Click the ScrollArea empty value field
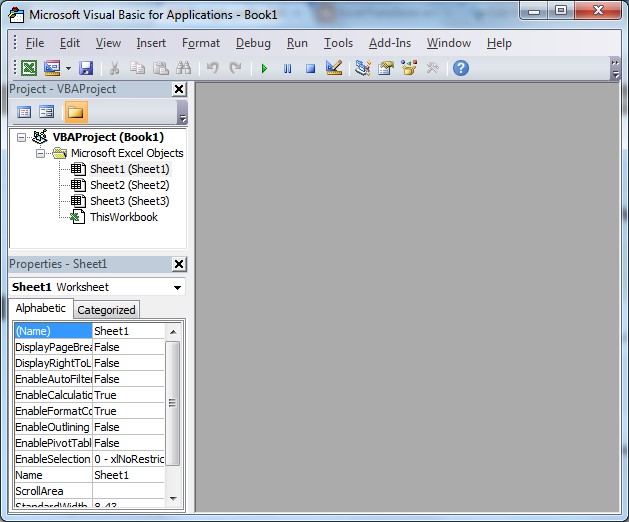Screen dimensions: 629x522 click(128, 492)
